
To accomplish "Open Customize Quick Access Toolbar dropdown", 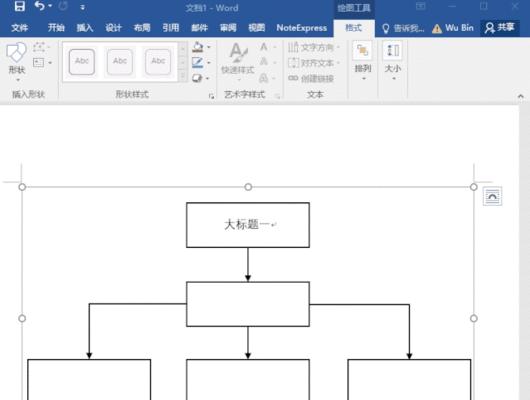I will point(82,7).
